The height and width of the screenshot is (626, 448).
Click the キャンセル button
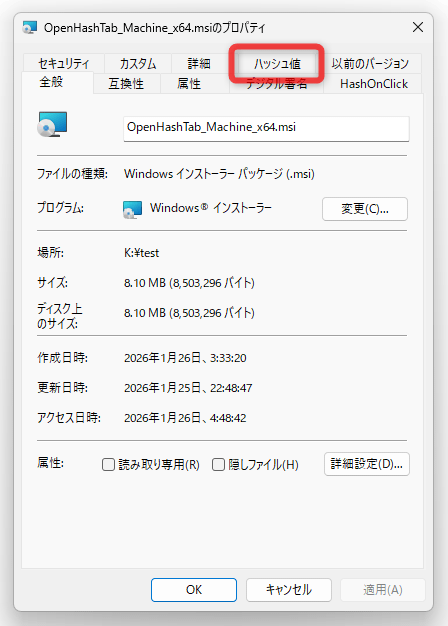tap(289, 590)
